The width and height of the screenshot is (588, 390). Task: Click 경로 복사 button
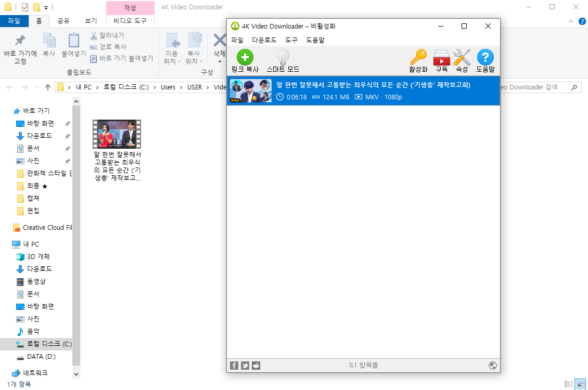pyautogui.click(x=108, y=47)
